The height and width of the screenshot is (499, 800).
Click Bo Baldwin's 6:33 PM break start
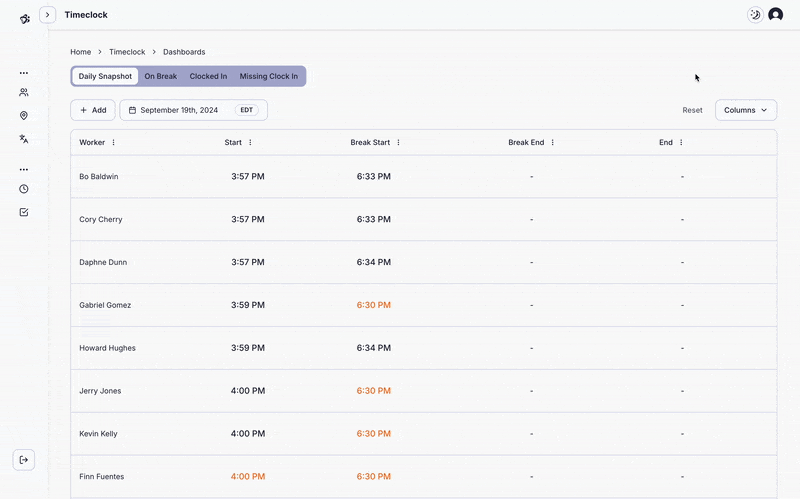[373, 177]
